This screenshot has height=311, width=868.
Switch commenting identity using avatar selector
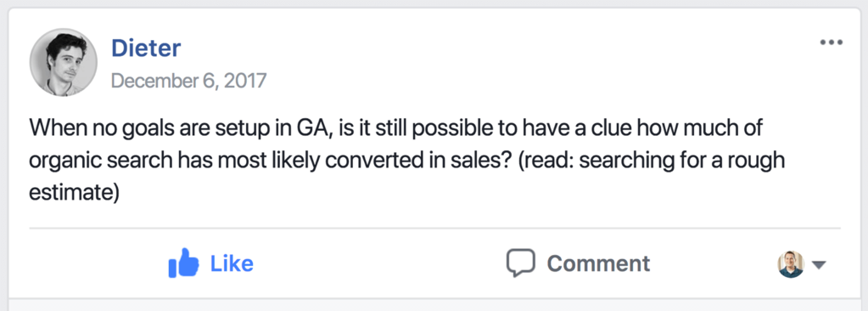802,264
